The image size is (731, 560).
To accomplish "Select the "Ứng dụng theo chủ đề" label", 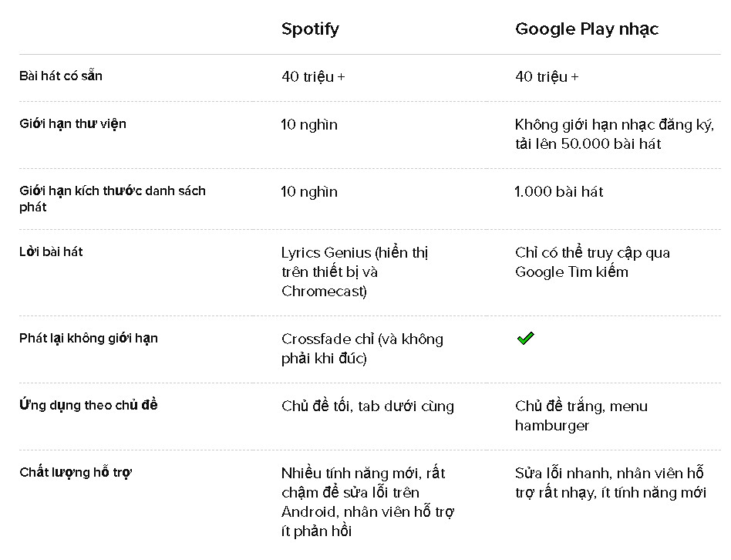I will [x=89, y=405].
